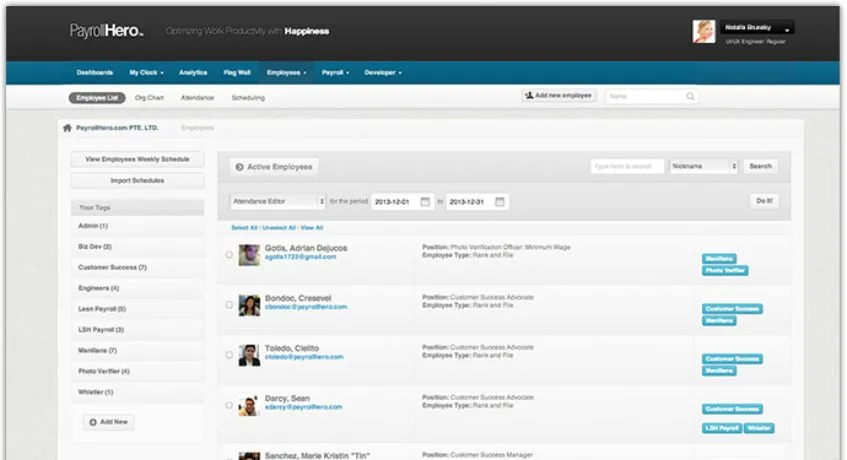Click the PayrollHero logo
847x460 pixels.
pos(106,31)
